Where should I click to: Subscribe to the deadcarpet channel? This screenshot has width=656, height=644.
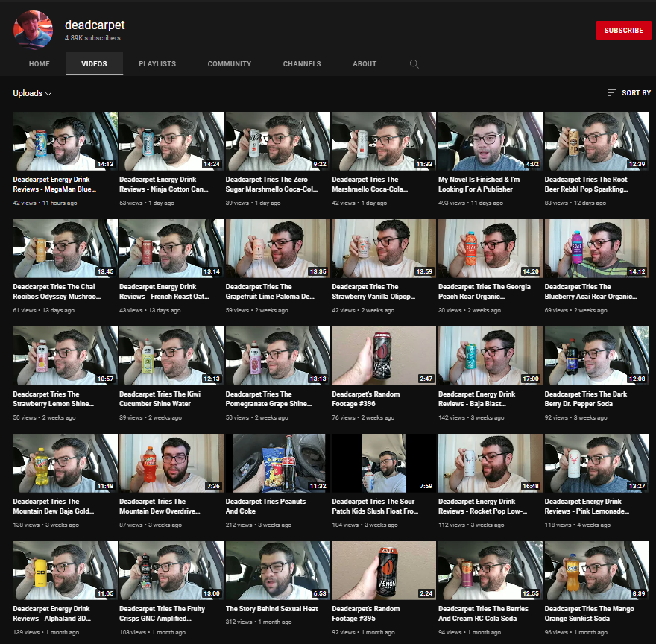tap(623, 30)
